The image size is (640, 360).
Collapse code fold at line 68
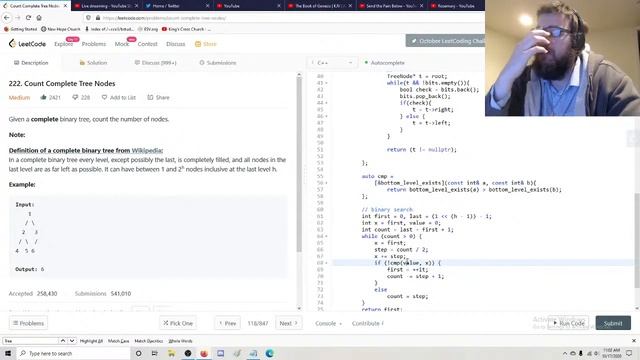326,263
